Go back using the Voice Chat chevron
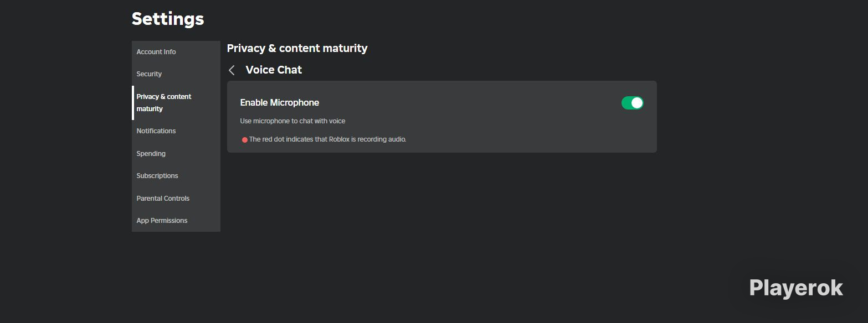Viewport: 868px width, 323px height. point(232,70)
